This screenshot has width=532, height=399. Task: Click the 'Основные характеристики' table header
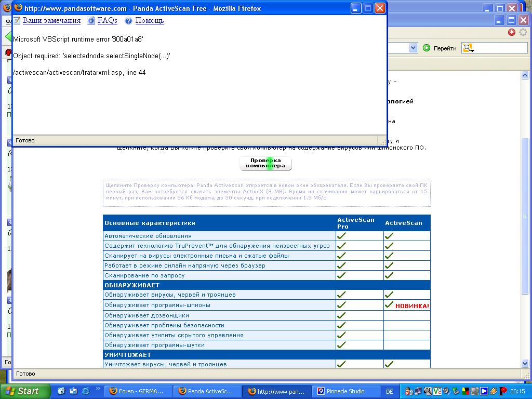pos(150,223)
